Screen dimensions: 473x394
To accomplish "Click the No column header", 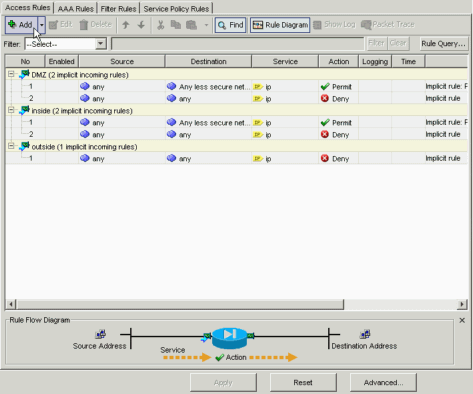I will [25, 62].
